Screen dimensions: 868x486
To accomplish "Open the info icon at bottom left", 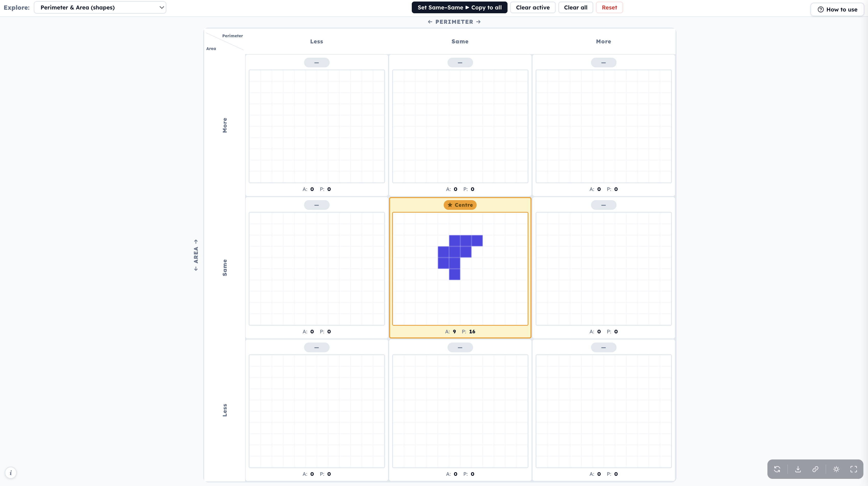I will pyautogui.click(x=11, y=472).
